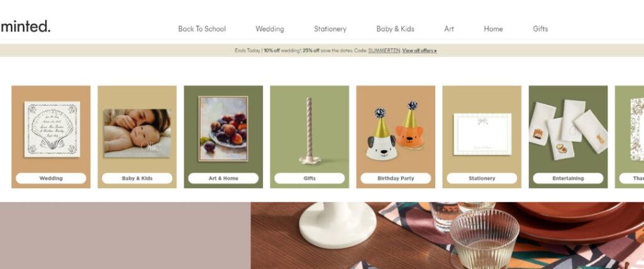Select Stationery in the top navigation
The width and height of the screenshot is (644, 269).
[x=330, y=29]
